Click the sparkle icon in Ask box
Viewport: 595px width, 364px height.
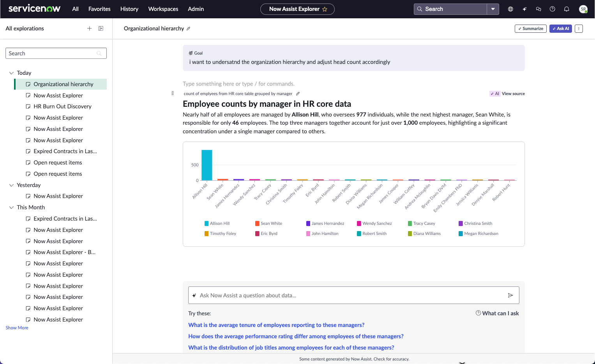click(x=194, y=295)
